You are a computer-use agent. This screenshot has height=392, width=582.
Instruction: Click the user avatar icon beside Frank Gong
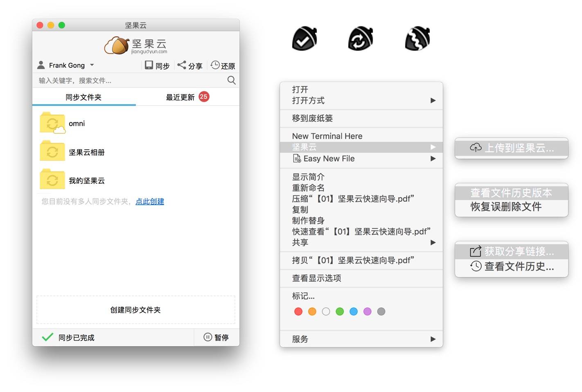tap(41, 65)
